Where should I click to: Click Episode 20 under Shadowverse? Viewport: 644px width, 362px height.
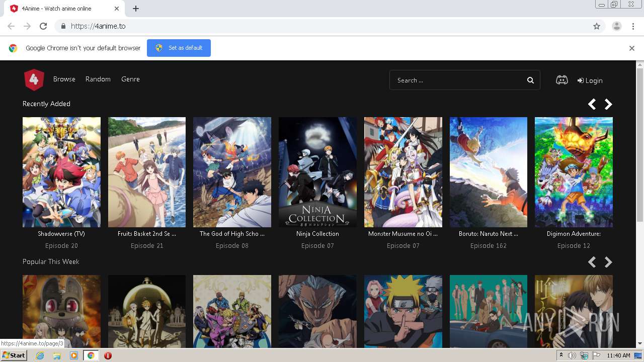(x=61, y=246)
